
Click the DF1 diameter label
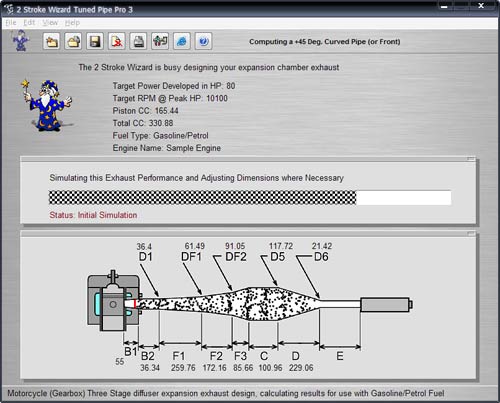coord(192,257)
